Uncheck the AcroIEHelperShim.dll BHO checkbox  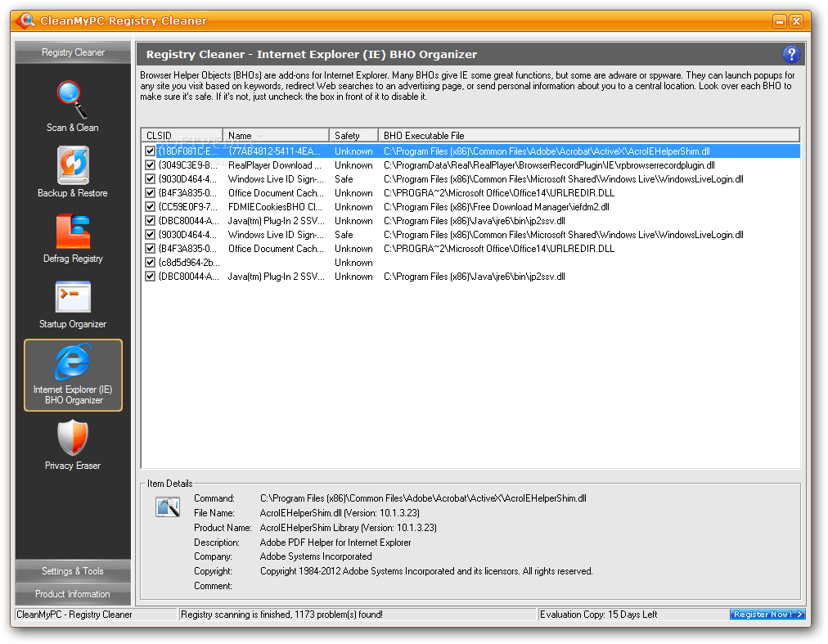150,151
